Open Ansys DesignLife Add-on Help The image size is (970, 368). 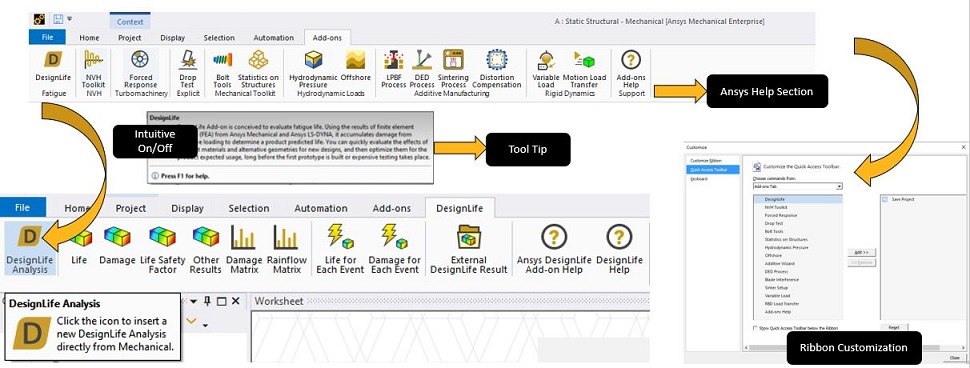(x=554, y=249)
